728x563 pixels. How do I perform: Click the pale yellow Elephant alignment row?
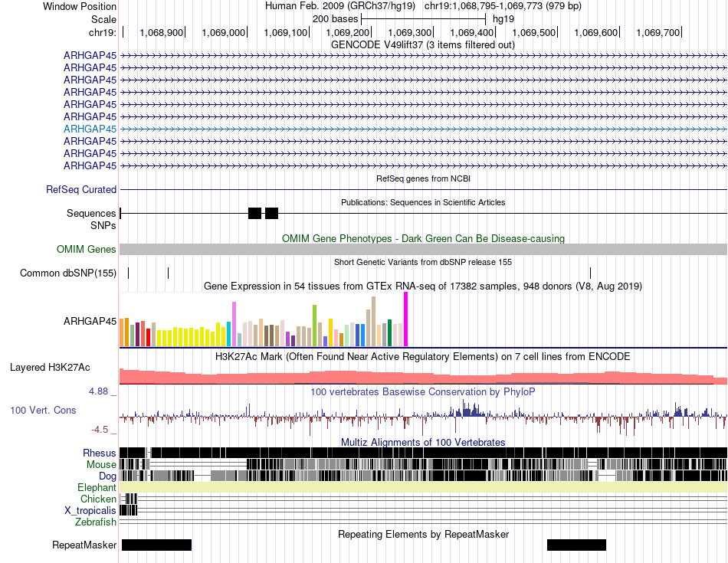click(x=423, y=487)
